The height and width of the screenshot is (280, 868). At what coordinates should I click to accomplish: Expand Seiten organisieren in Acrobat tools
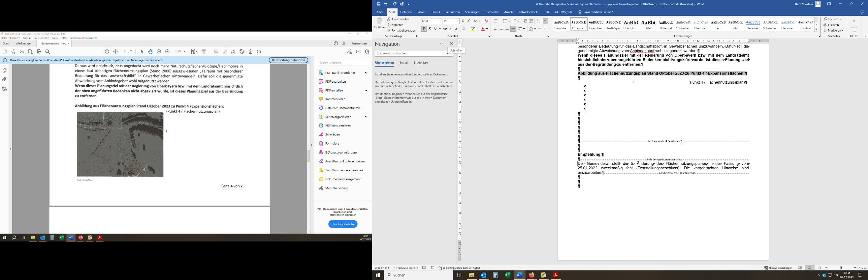click(x=366, y=117)
